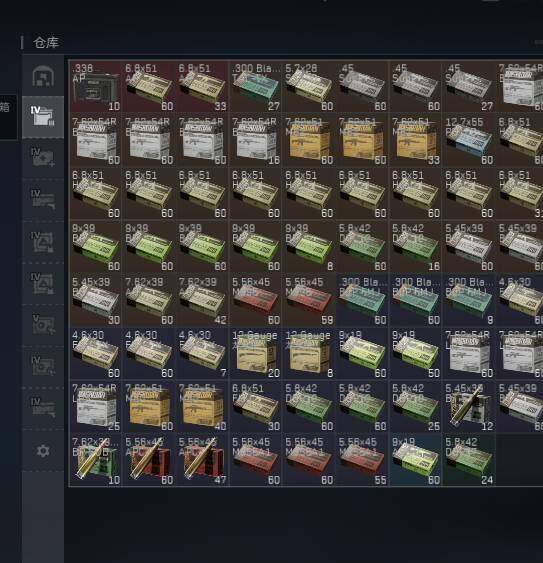Select the 5.8x42 green box of 24
The image size is (543, 563).
coord(469,460)
